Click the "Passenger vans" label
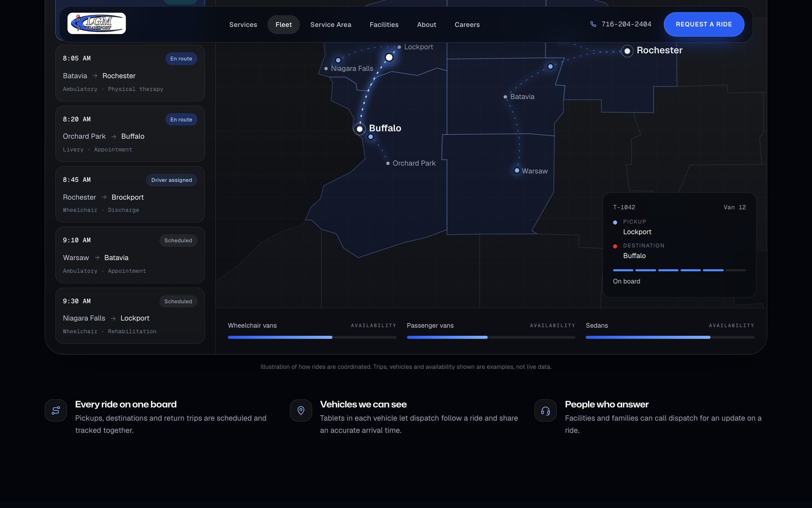The width and height of the screenshot is (812, 508). [x=430, y=325]
